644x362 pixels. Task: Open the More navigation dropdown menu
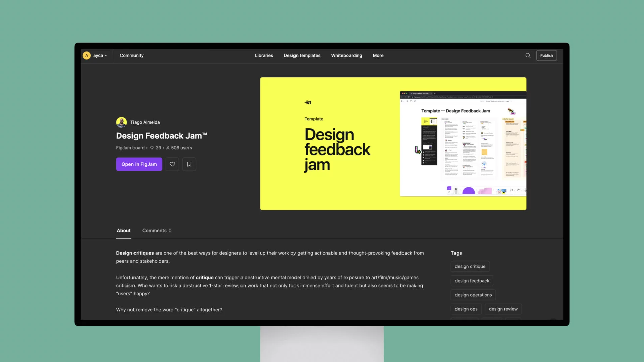coord(378,55)
